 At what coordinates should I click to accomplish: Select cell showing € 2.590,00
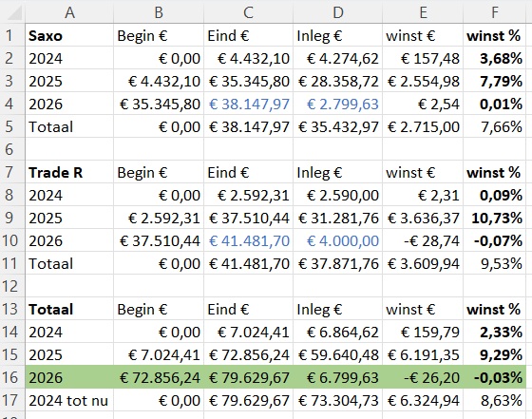[337, 195]
